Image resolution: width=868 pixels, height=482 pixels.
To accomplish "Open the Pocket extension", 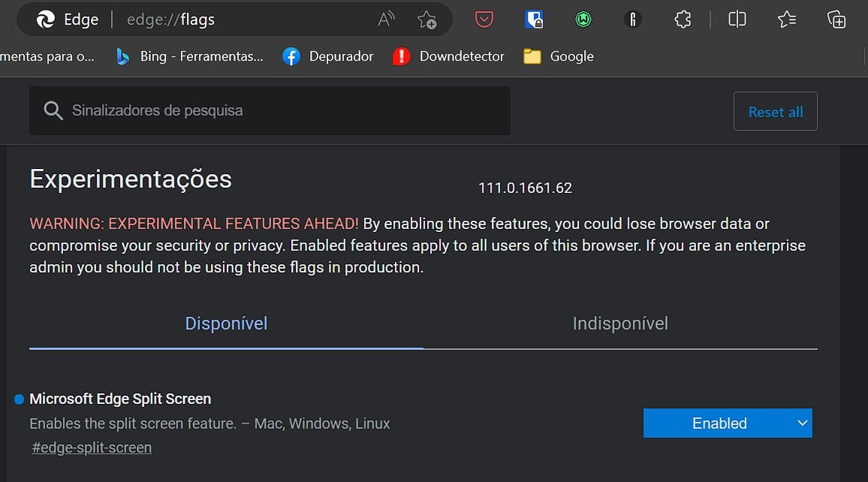I will (484, 20).
